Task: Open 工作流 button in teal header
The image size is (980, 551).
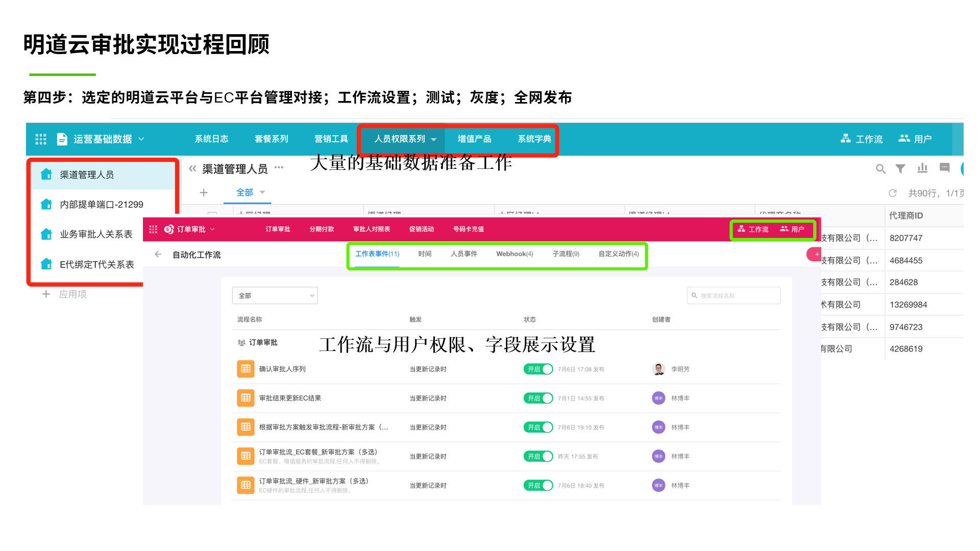Action: pyautogui.click(x=862, y=139)
